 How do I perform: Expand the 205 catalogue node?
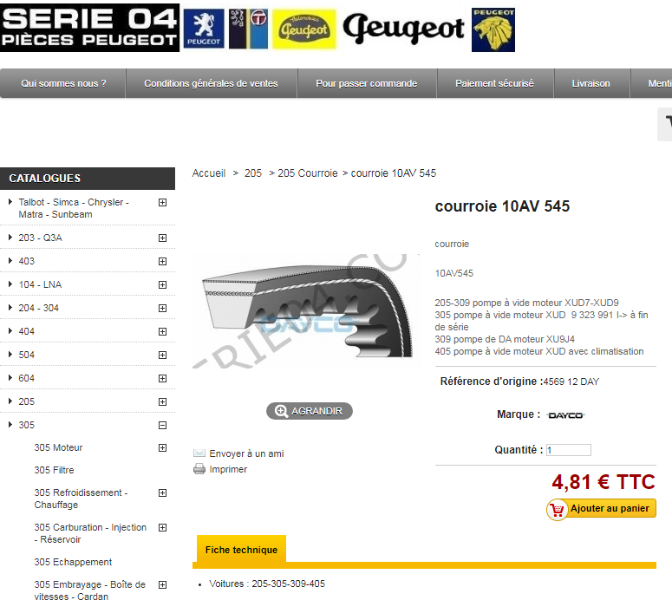click(162, 402)
